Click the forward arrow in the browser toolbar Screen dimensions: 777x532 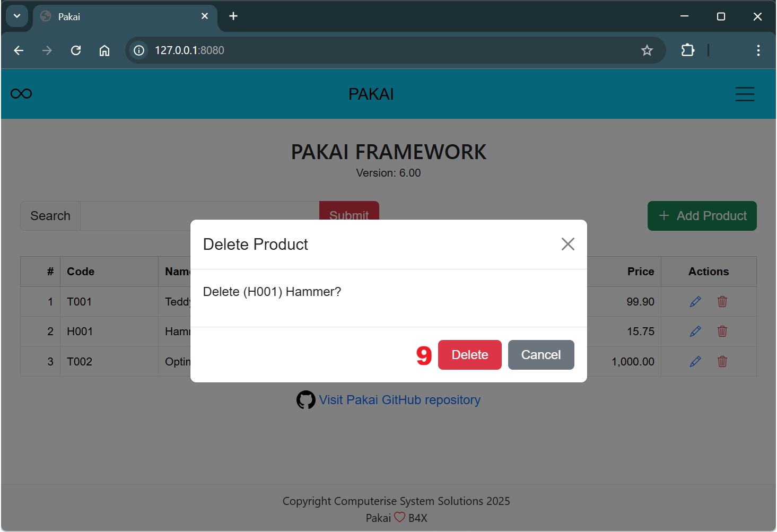47,50
